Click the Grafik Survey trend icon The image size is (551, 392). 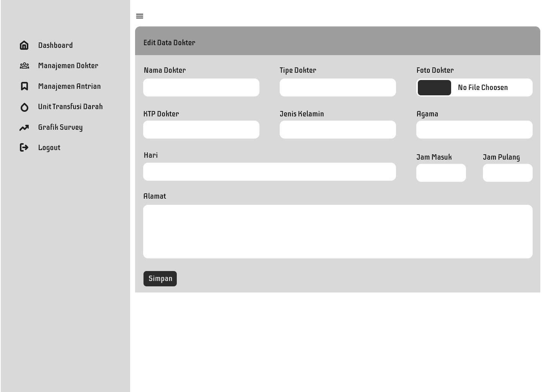click(24, 127)
